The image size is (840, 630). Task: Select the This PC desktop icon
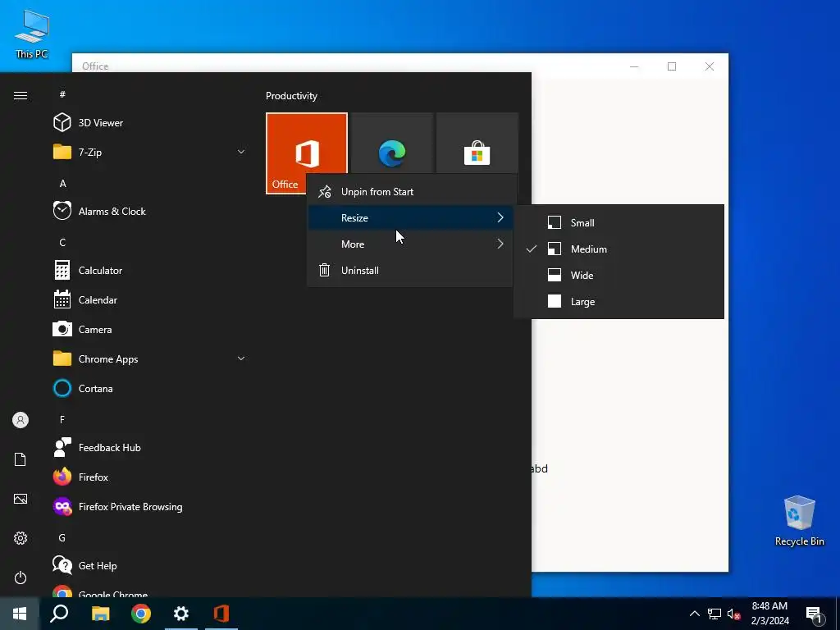[32, 34]
